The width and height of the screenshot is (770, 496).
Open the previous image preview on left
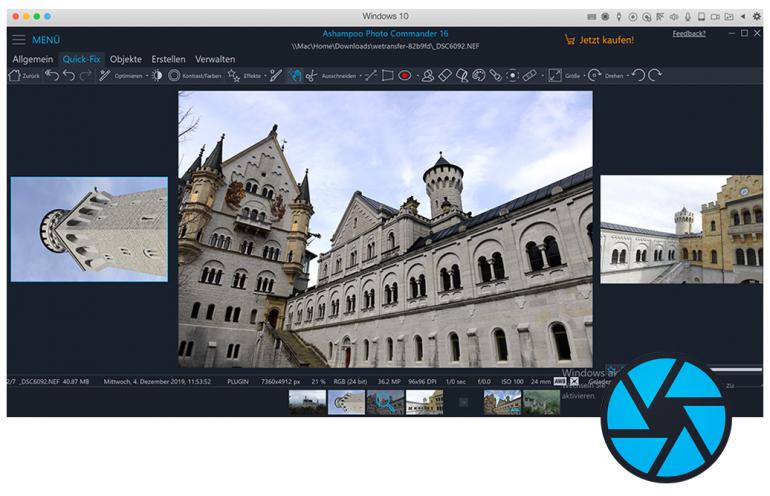pyautogui.click(x=89, y=229)
